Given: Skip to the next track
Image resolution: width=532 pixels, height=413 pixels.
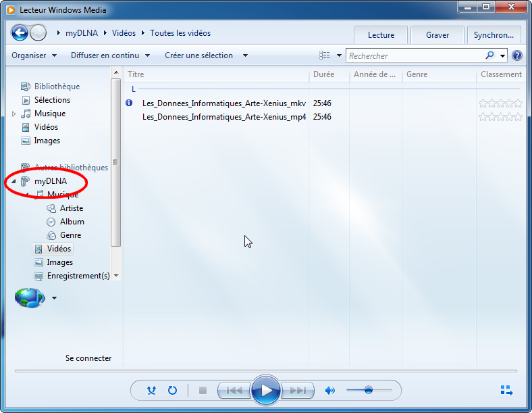Looking at the screenshot, I should [x=298, y=391].
